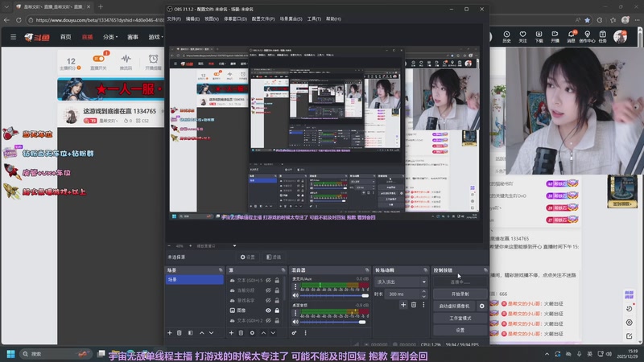Expand Douyu 分类 category dropdown
This screenshot has width=644, height=362.
[x=110, y=37]
